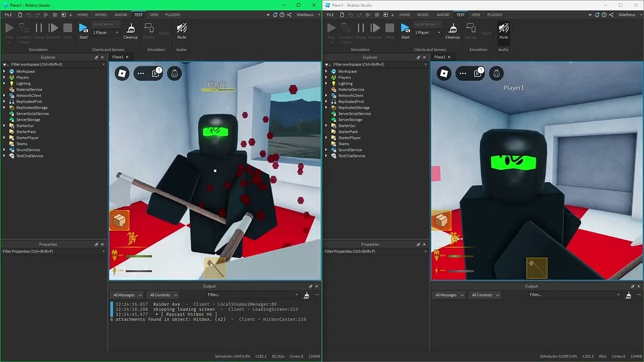644x362 pixels.
Task: Click the Output filter input field
Action: tap(253, 295)
